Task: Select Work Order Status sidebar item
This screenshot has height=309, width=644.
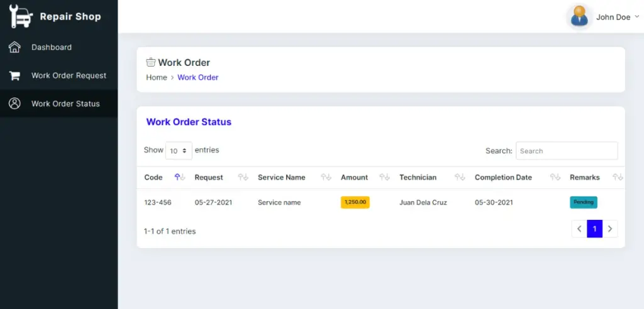Action: (58, 104)
